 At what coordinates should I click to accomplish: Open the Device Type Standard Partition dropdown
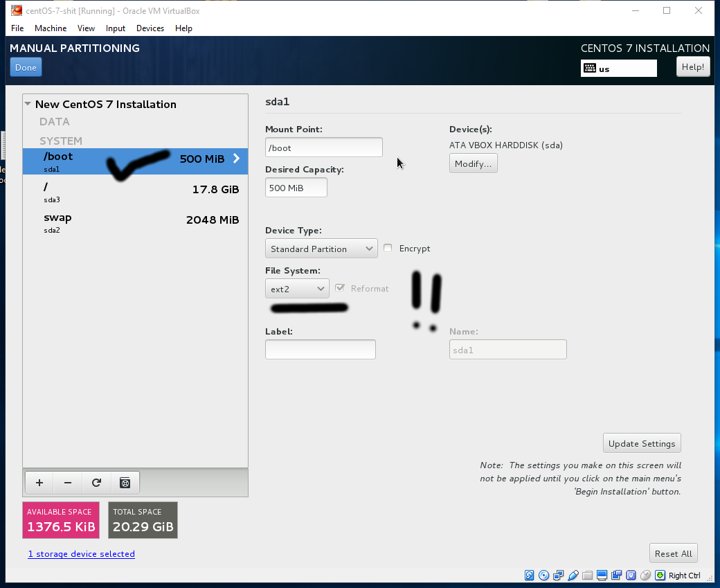coord(321,249)
